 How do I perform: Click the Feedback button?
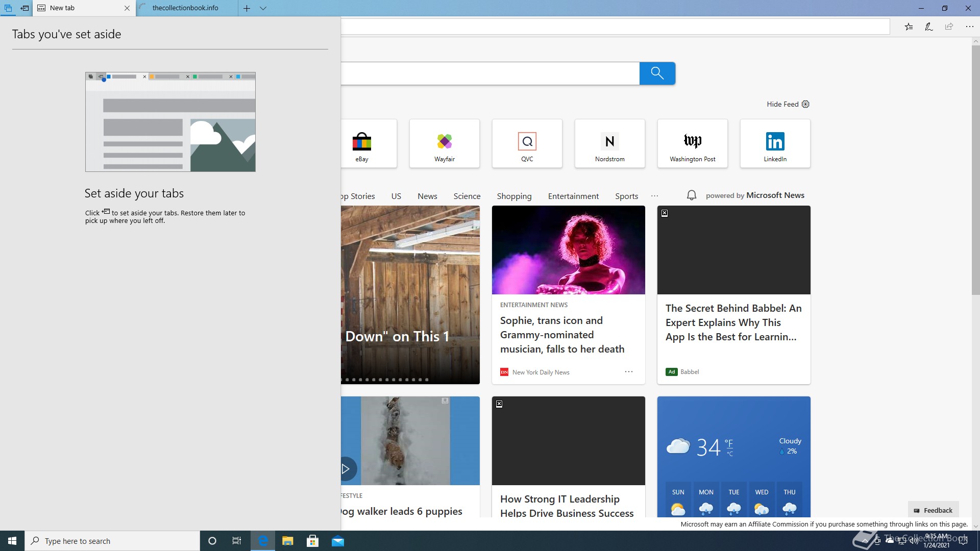[933, 510]
